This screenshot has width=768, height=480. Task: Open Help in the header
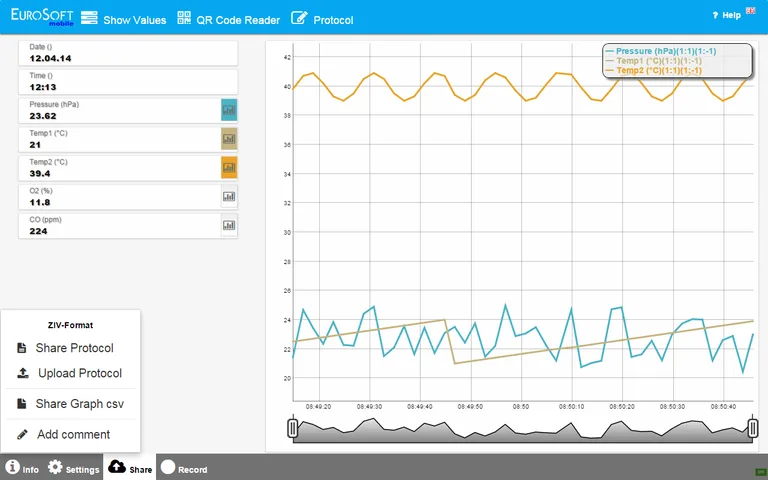click(x=727, y=15)
